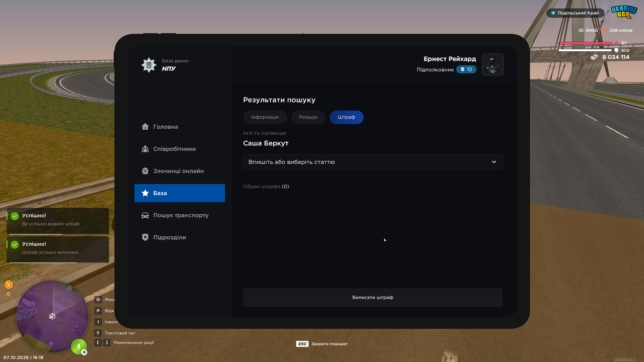Click the people icon beside Співробітники

pyautogui.click(x=145, y=149)
